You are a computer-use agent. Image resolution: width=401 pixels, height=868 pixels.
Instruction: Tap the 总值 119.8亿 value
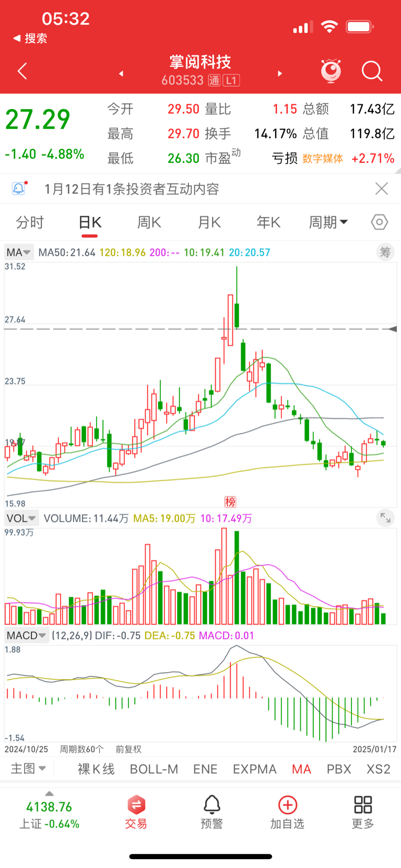click(x=372, y=134)
